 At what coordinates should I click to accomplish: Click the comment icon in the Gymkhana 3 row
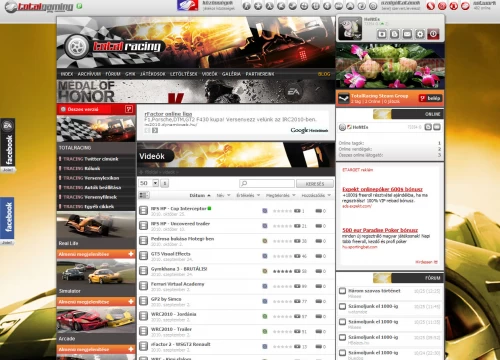coord(319,271)
